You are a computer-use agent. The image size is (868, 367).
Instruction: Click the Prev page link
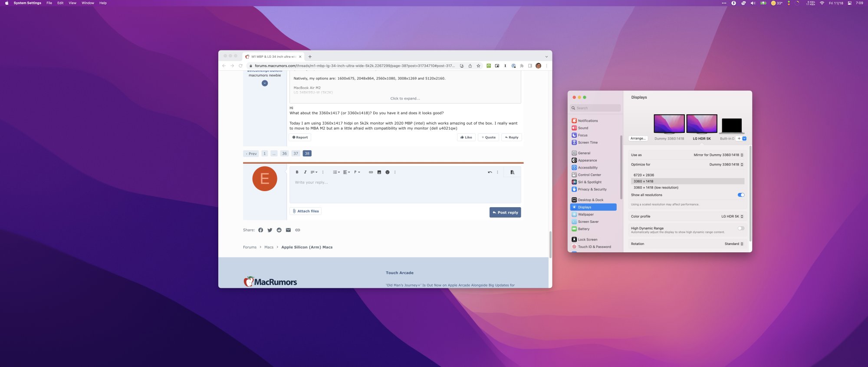click(x=251, y=153)
